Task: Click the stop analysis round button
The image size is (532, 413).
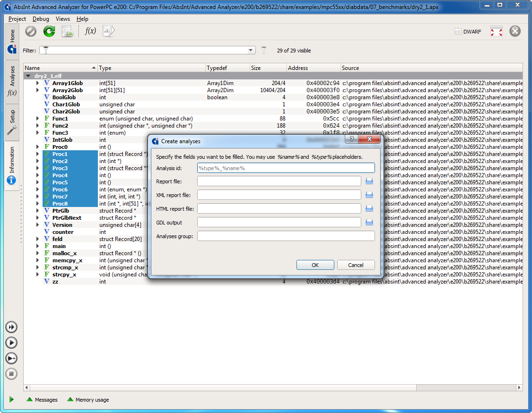Action: [x=11, y=374]
